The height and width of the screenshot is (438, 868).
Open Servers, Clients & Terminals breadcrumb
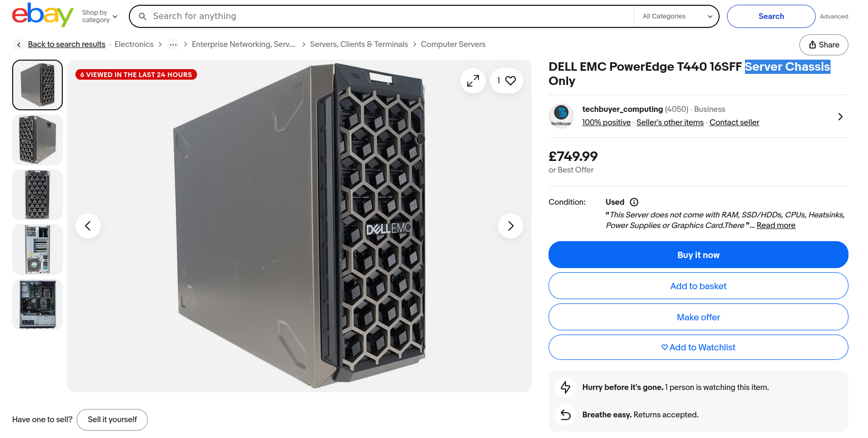click(x=359, y=44)
